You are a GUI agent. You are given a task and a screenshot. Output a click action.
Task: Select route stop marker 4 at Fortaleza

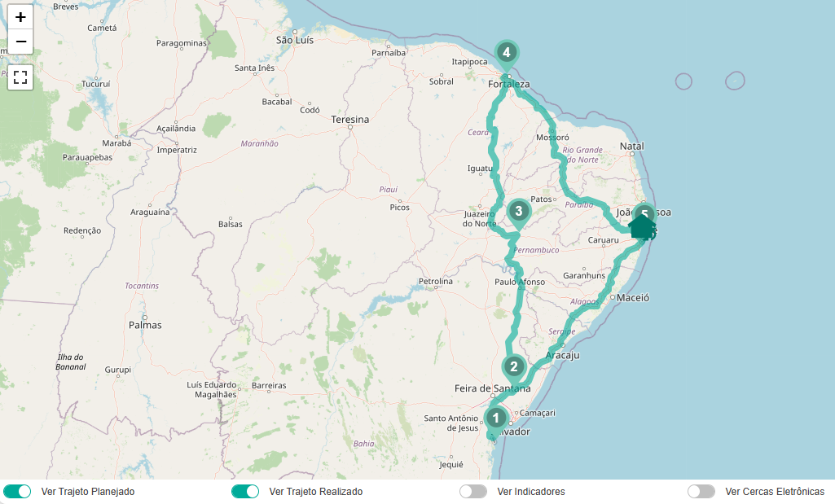point(507,53)
